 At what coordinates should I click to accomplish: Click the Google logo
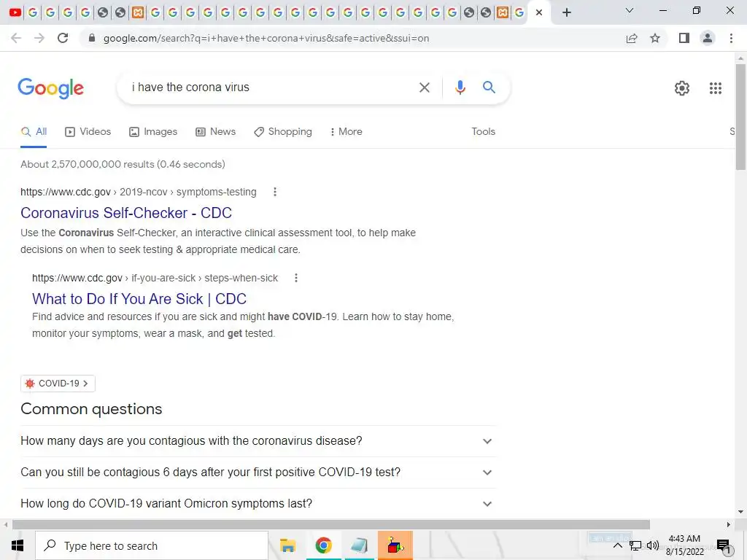click(50, 88)
